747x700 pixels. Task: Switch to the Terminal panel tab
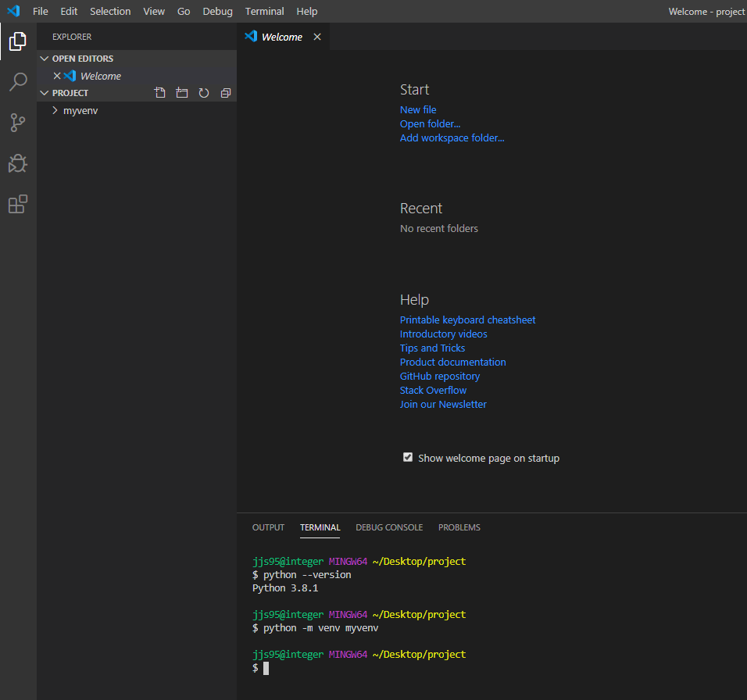320,527
